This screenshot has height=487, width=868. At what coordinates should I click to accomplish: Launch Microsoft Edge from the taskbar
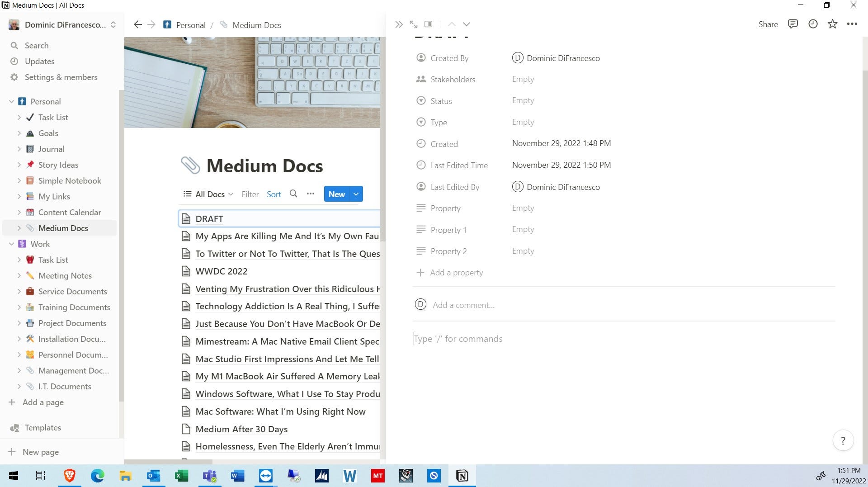click(97, 476)
